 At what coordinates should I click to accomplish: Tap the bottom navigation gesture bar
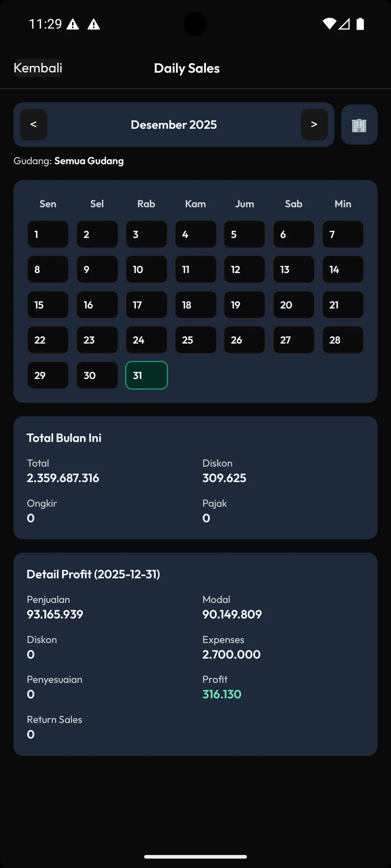195,856
